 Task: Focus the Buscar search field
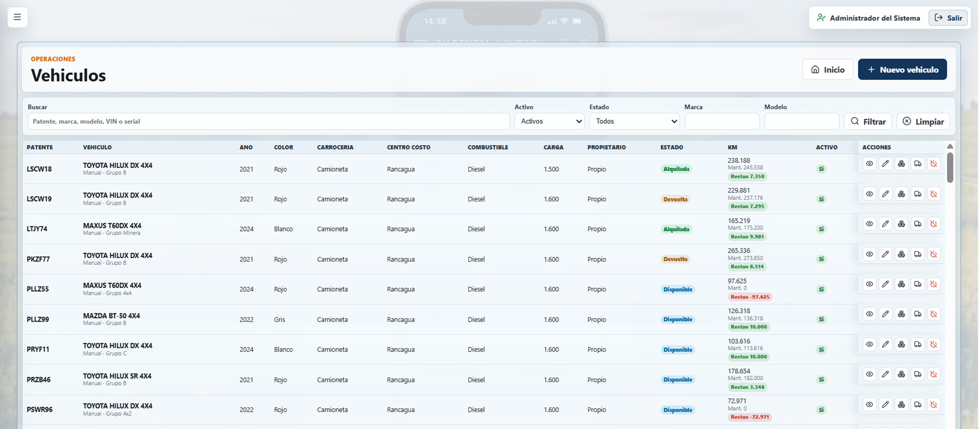point(269,121)
